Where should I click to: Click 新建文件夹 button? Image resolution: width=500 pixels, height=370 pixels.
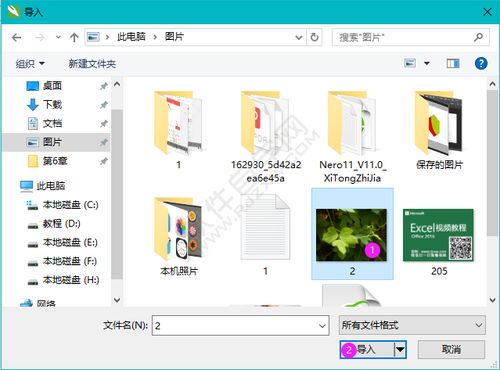pos(92,64)
